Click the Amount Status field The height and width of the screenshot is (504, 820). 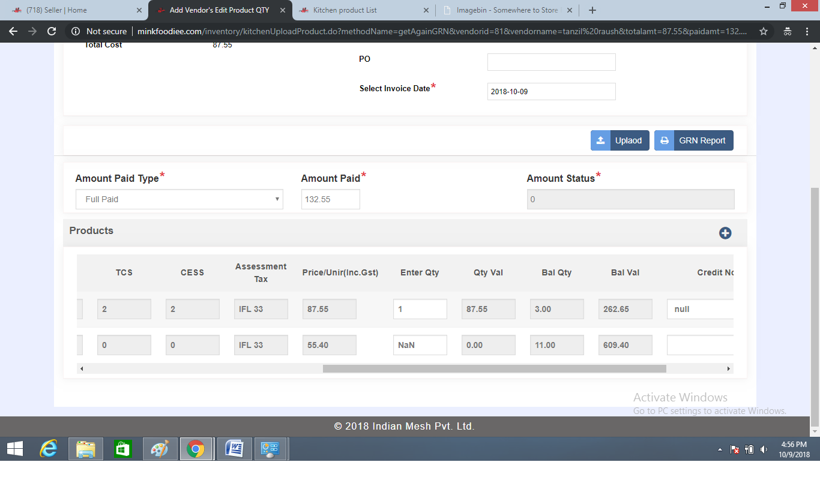[630, 199]
